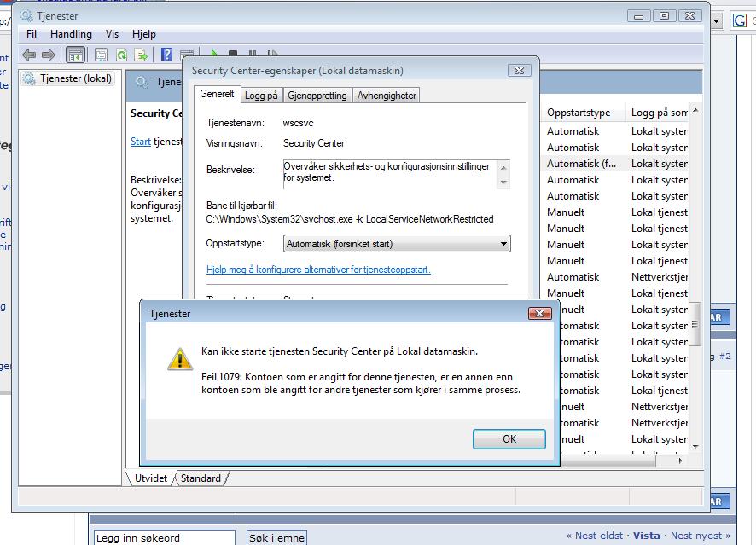Click the Export list toolbar icon
The height and width of the screenshot is (545, 756).
(141, 55)
